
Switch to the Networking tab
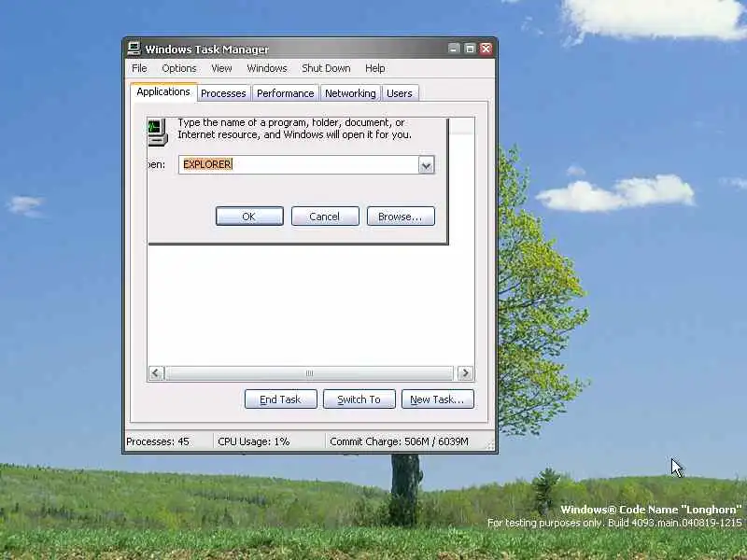[x=350, y=93]
